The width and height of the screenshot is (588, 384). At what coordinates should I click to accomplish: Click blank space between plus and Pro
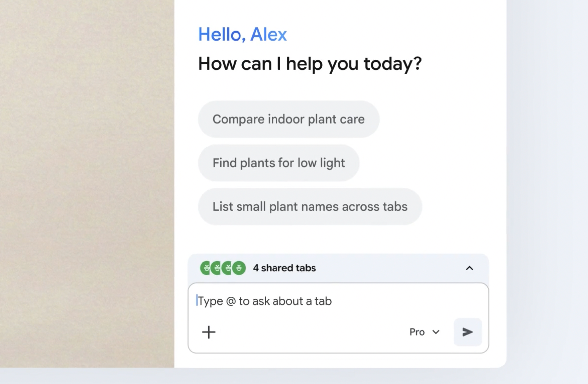307,332
